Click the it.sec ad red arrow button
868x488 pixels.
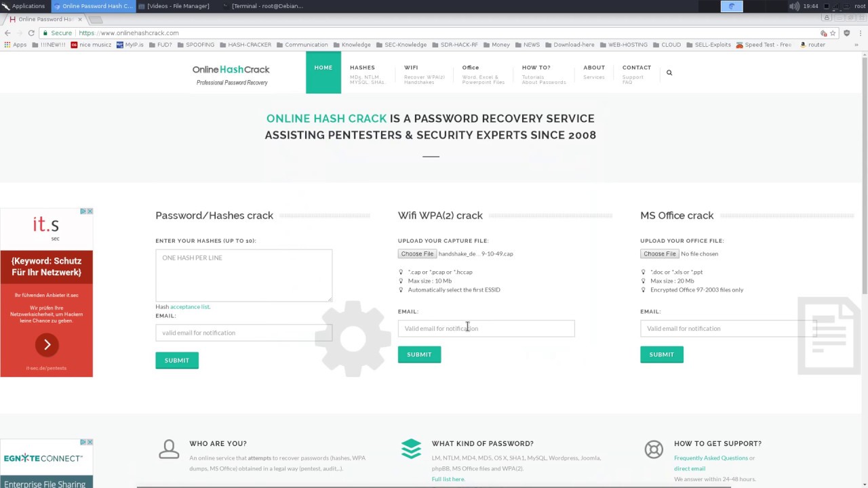coord(47,345)
